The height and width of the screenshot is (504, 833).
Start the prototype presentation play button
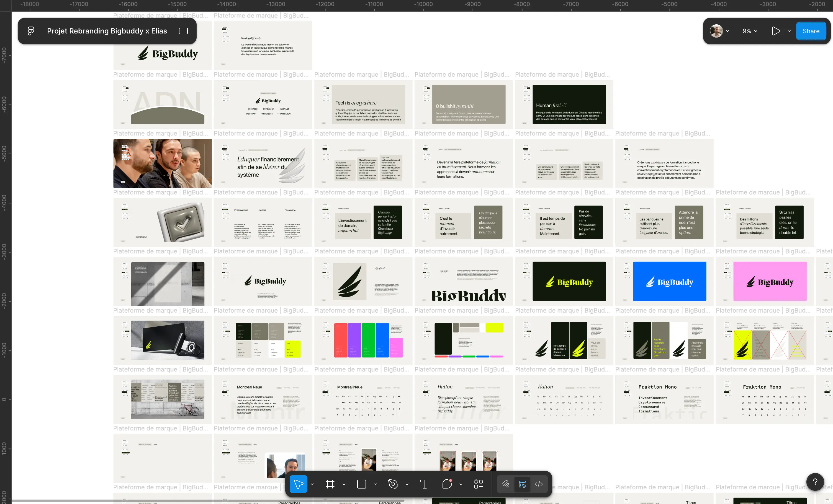[776, 31]
